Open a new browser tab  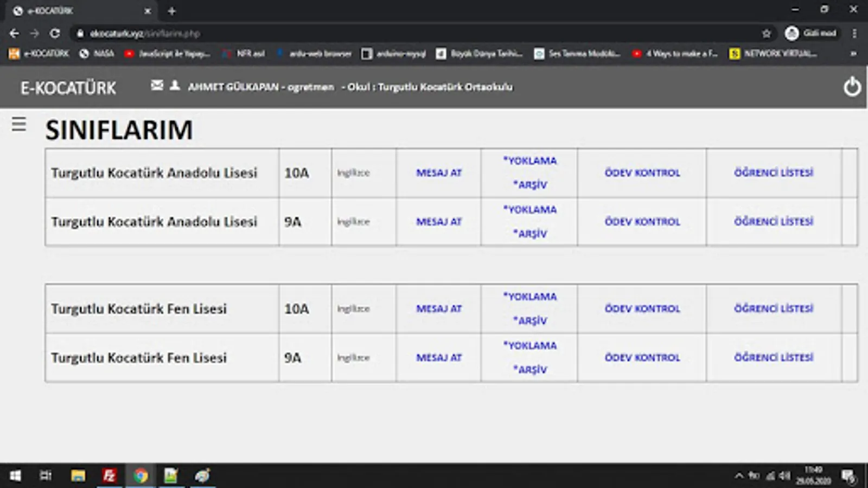(x=172, y=11)
